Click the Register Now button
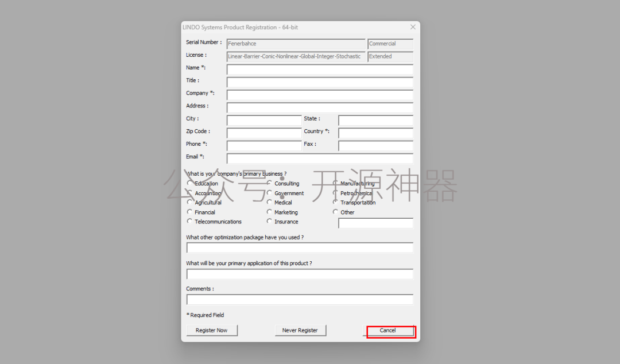Viewport: 620px width, 364px height. (x=211, y=330)
